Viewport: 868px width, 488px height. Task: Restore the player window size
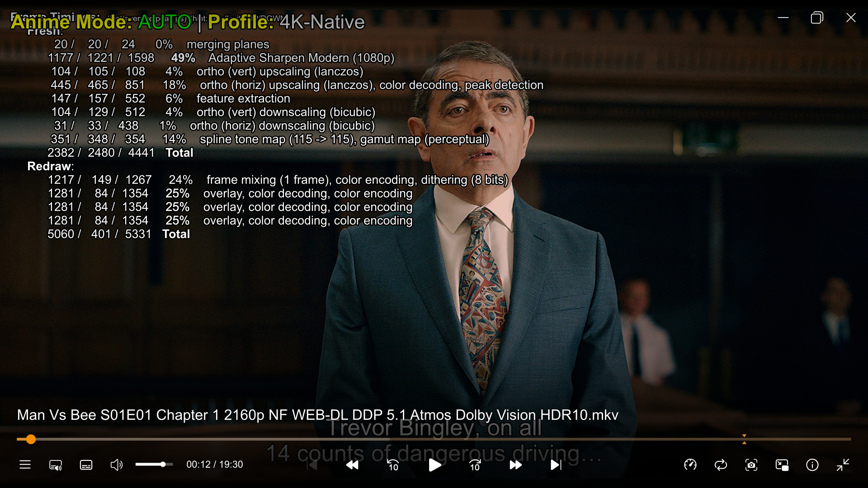coord(817,18)
